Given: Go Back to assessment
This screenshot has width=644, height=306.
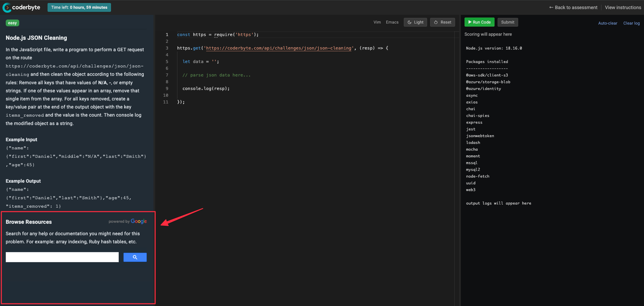Looking at the screenshot, I should 573,7.
